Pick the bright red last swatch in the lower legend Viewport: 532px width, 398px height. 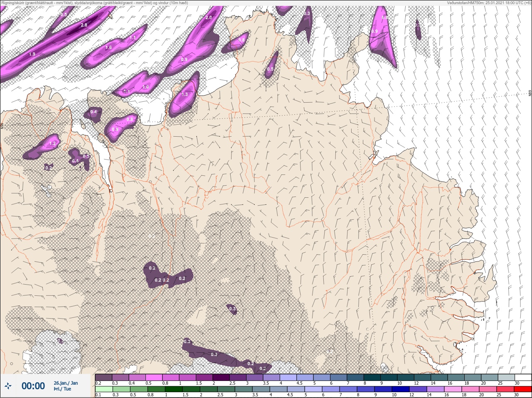[x=522, y=389]
